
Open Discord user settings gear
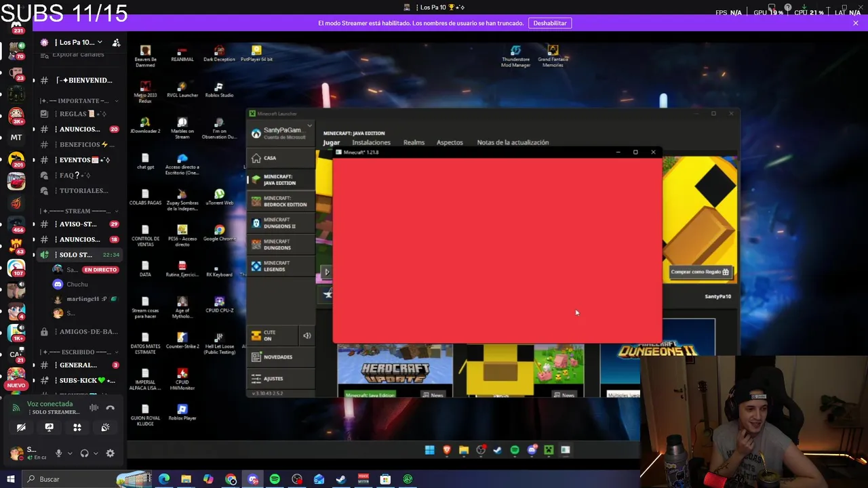111,453
